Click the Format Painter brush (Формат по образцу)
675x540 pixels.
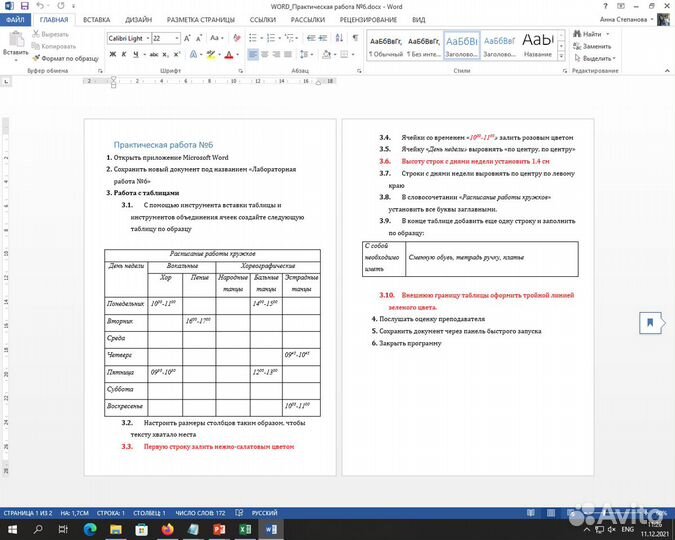pos(66,58)
